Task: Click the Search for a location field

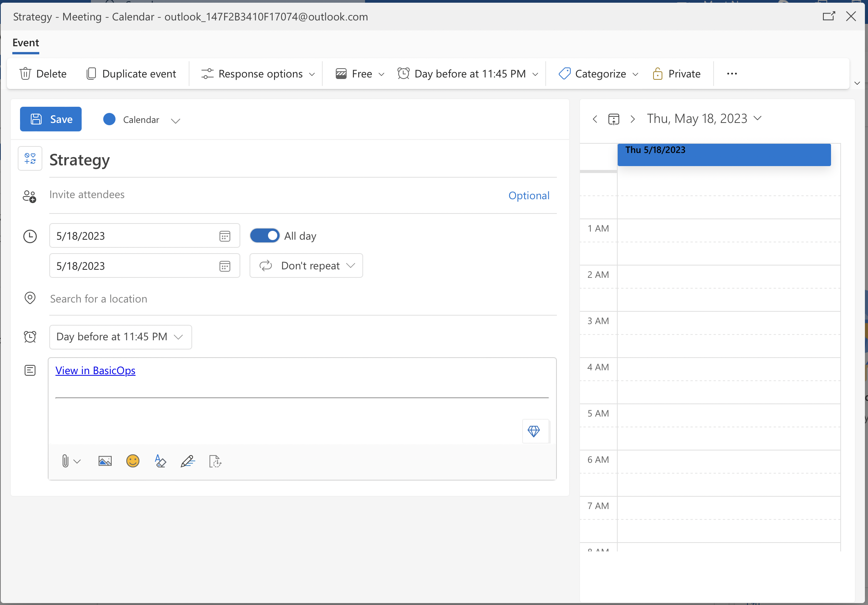Action: 99,299
